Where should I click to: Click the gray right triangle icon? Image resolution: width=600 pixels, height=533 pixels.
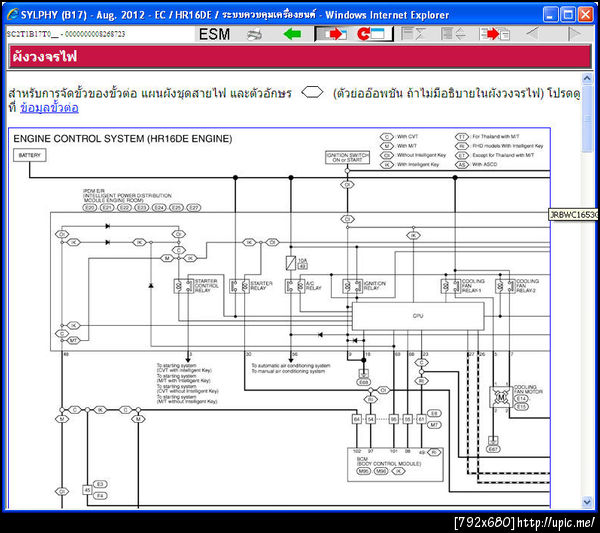(574, 34)
